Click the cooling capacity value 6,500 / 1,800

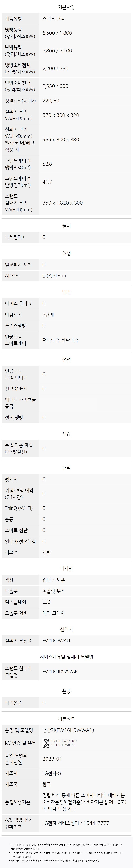57,33
